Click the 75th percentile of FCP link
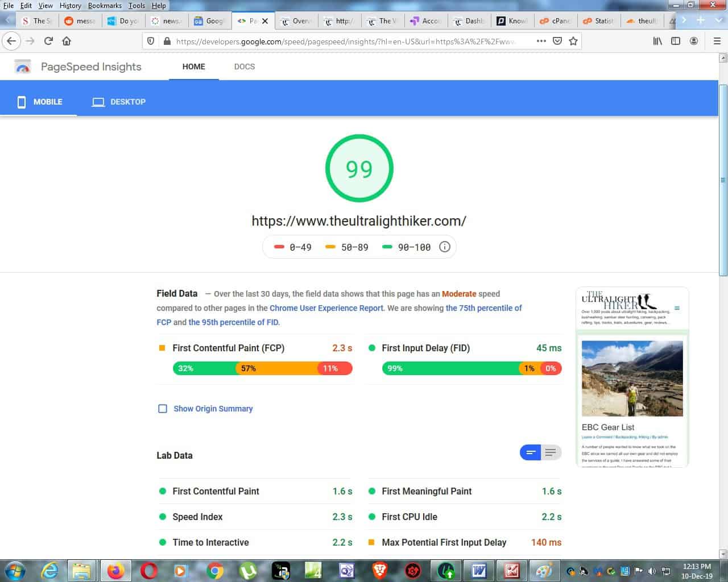This screenshot has width=728, height=582. [x=483, y=308]
